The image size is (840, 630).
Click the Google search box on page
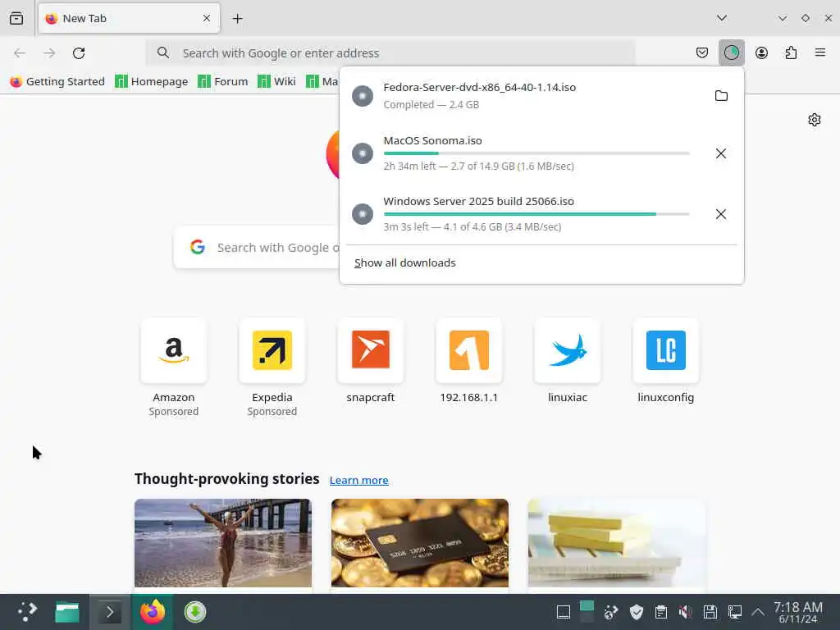coord(257,247)
